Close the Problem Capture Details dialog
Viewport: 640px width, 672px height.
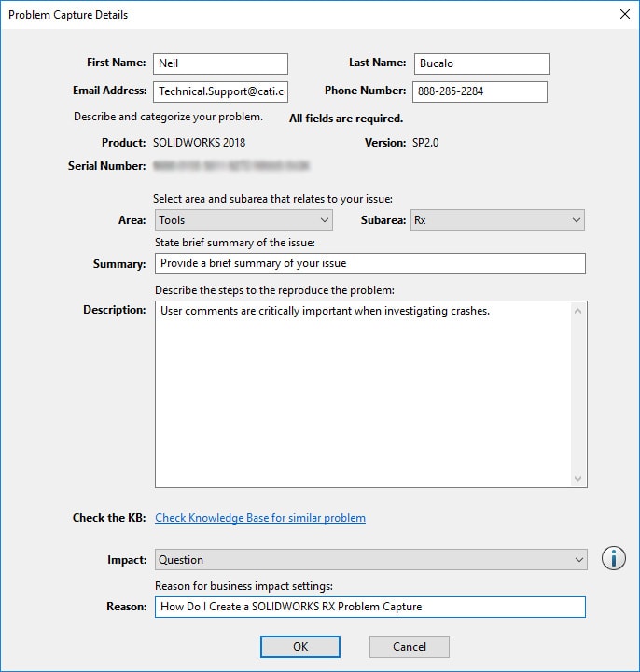pos(623,15)
